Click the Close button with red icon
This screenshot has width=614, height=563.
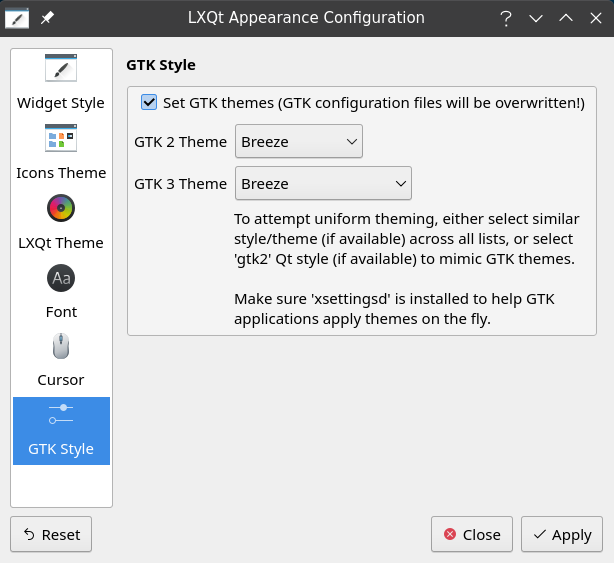[x=472, y=534]
